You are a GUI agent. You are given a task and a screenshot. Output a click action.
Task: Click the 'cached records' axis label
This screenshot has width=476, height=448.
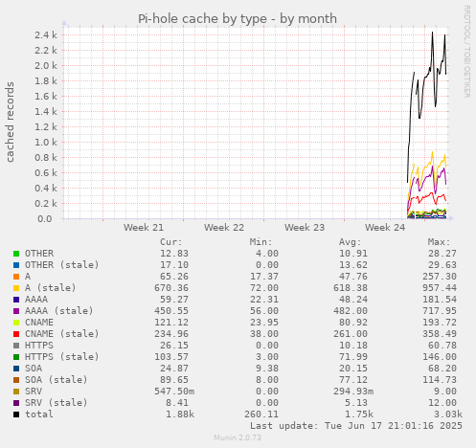coord(10,122)
